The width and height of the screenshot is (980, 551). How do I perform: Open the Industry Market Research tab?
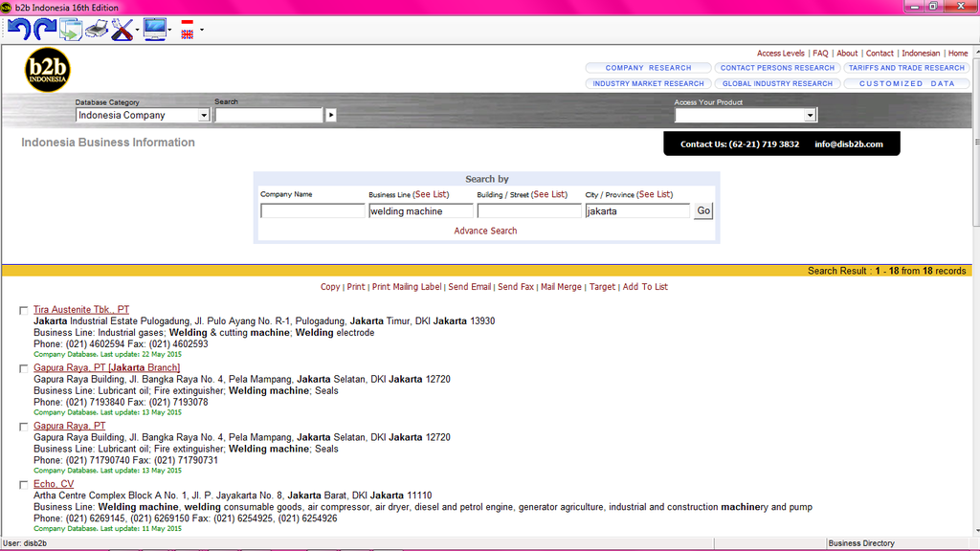pyautogui.click(x=648, y=83)
